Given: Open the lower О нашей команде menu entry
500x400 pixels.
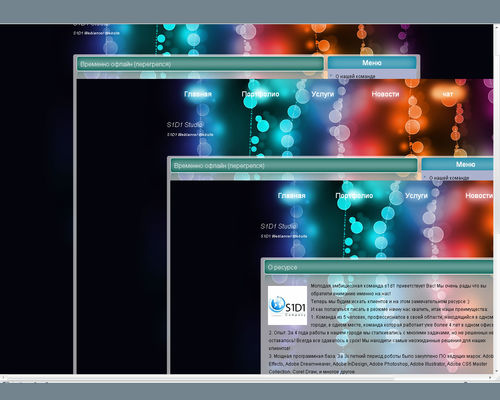Looking at the screenshot, I should point(449,178).
